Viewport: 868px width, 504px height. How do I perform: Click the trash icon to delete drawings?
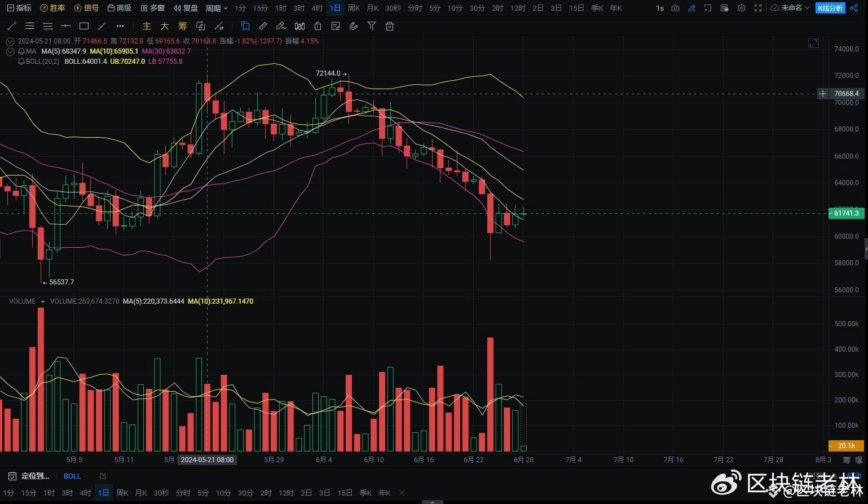tap(389, 26)
